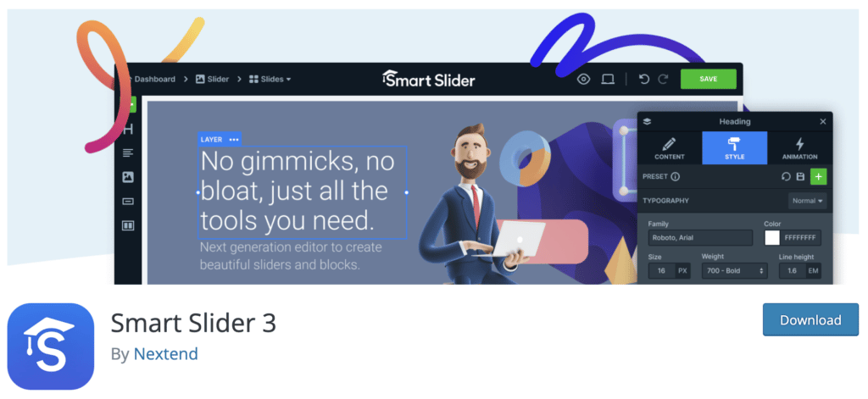
Task: Select the column layout icon in sidebar
Action: 128,226
